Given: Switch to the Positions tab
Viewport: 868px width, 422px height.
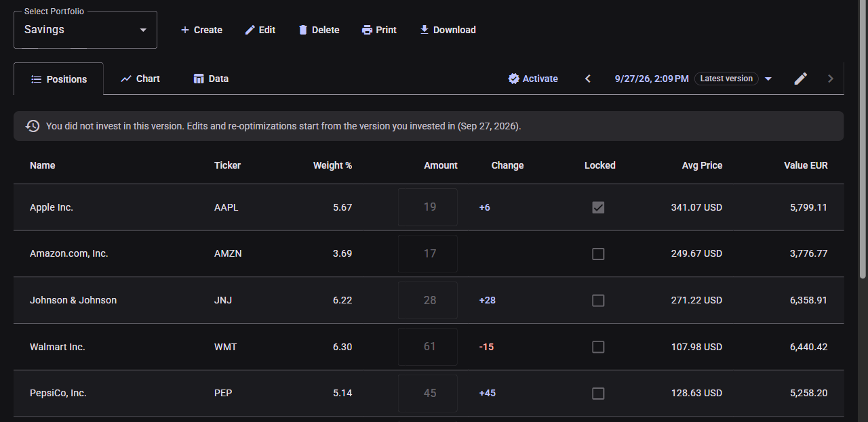Looking at the screenshot, I should 59,79.
